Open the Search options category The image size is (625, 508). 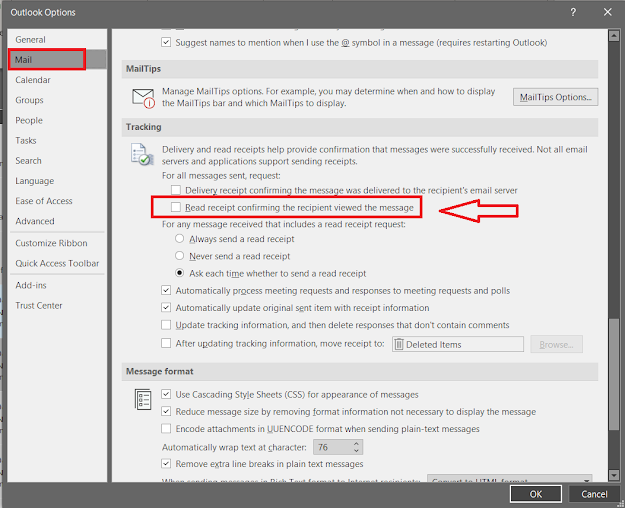click(x=57, y=161)
